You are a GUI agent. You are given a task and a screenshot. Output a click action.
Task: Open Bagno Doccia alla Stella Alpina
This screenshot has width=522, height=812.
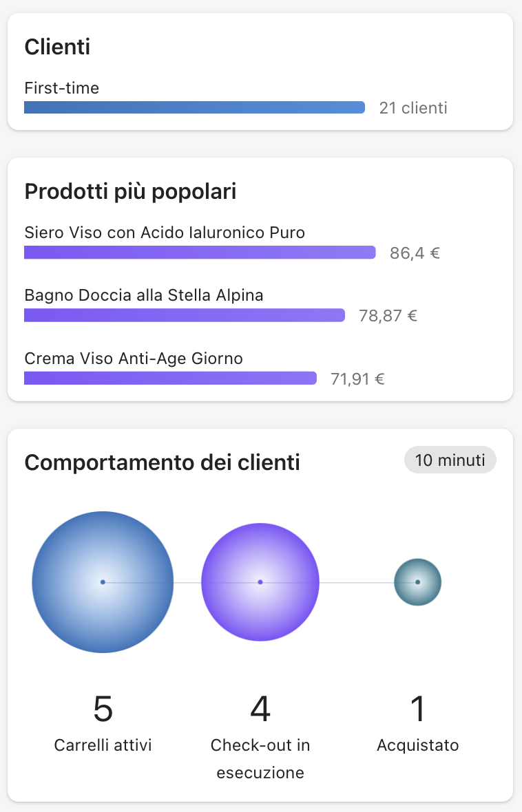pos(144,295)
